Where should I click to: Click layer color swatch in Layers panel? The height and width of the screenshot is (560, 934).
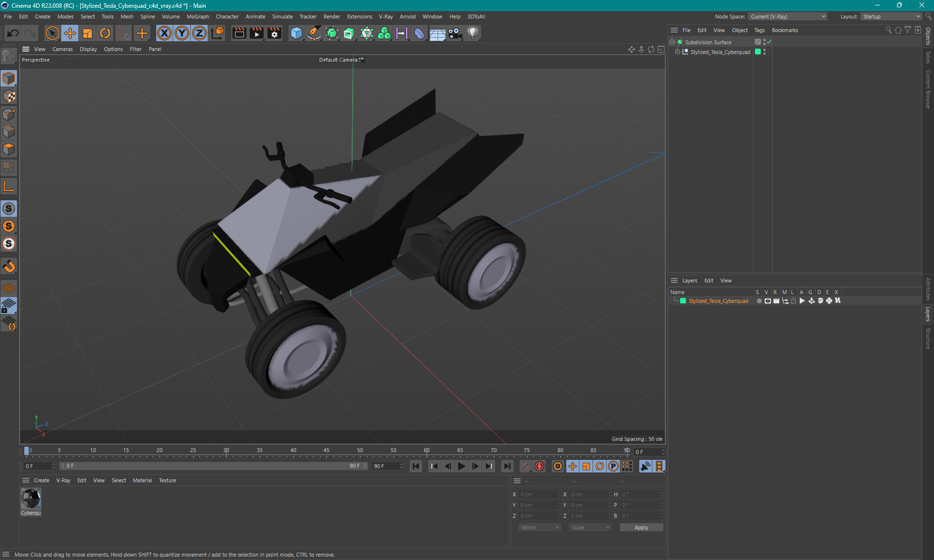coord(683,301)
